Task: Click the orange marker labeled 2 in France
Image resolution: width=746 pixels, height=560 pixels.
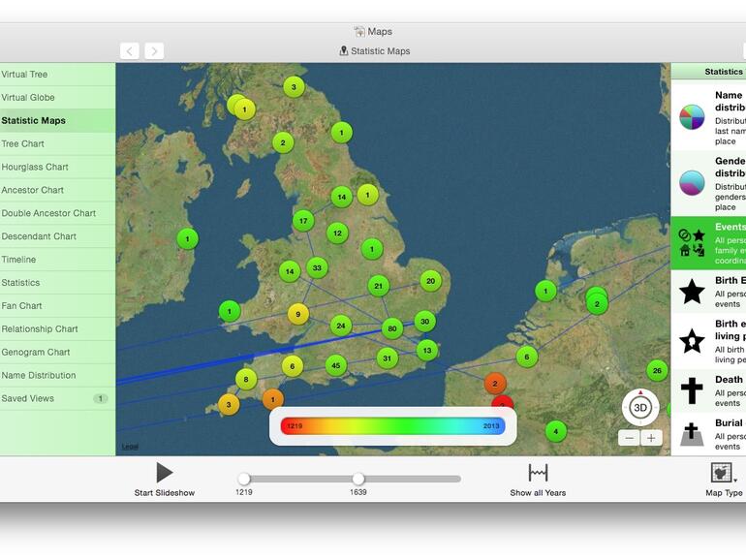Action: pos(495,384)
